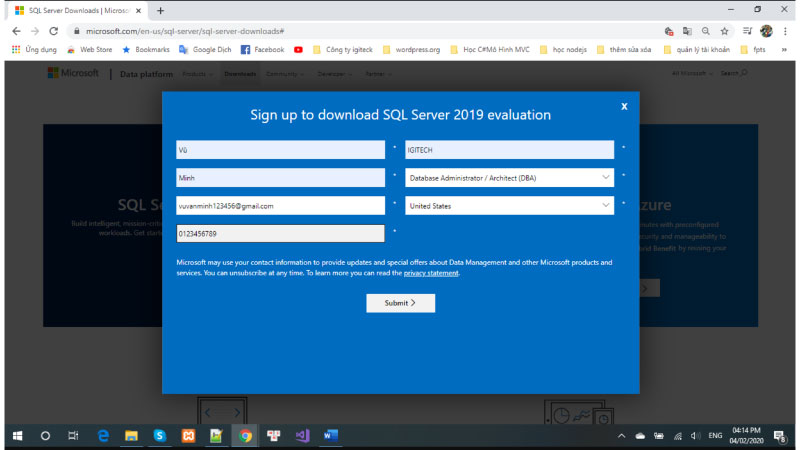This screenshot has width=800, height=450.
Task: Expand the All Microsoft menu
Action: 692,73
